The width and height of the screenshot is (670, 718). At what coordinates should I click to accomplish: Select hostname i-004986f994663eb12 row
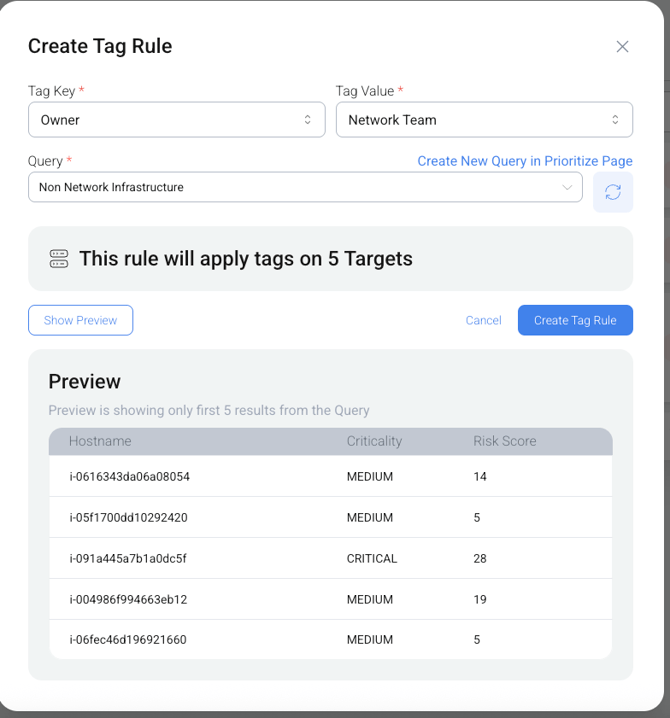click(x=128, y=600)
